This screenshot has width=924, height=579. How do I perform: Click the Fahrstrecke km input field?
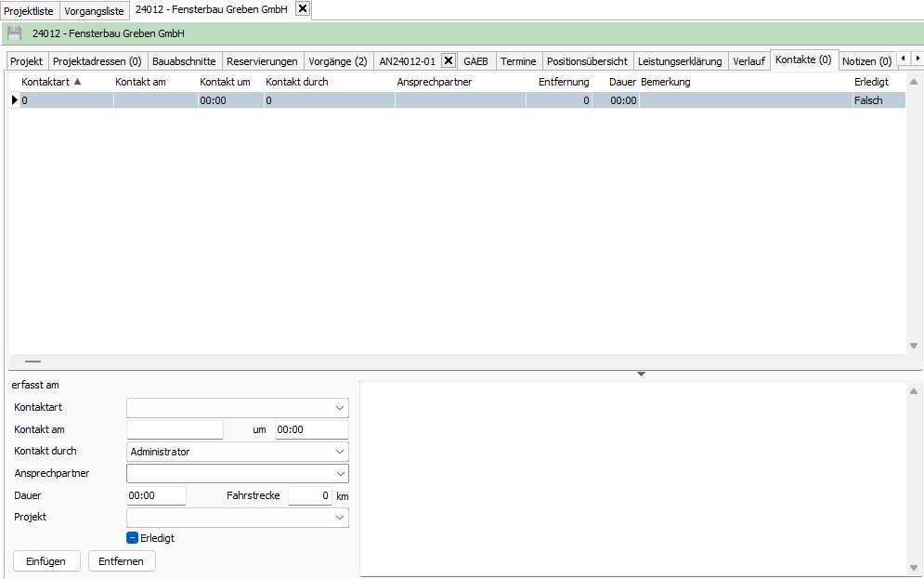coord(309,496)
